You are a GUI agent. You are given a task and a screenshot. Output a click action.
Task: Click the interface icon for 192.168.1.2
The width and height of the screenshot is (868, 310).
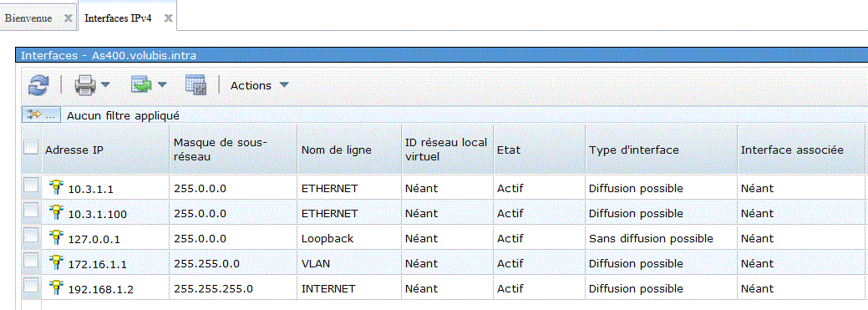pyautogui.click(x=56, y=287)
